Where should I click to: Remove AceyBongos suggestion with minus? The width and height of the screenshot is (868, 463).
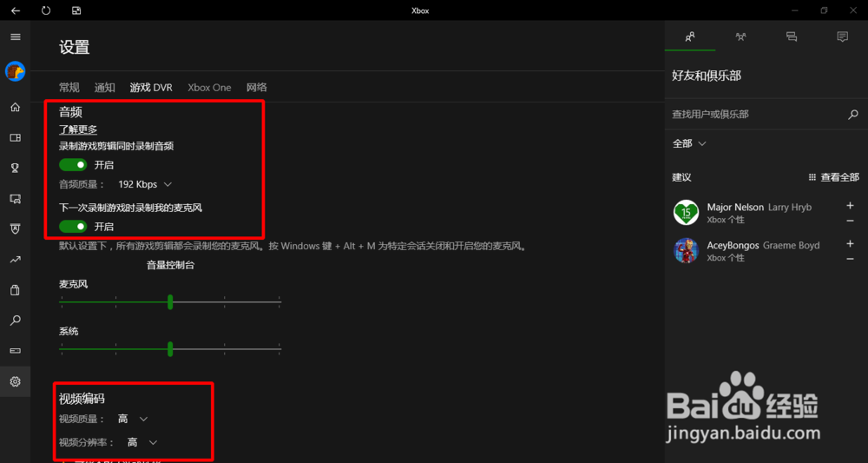(x=851, y=259)
